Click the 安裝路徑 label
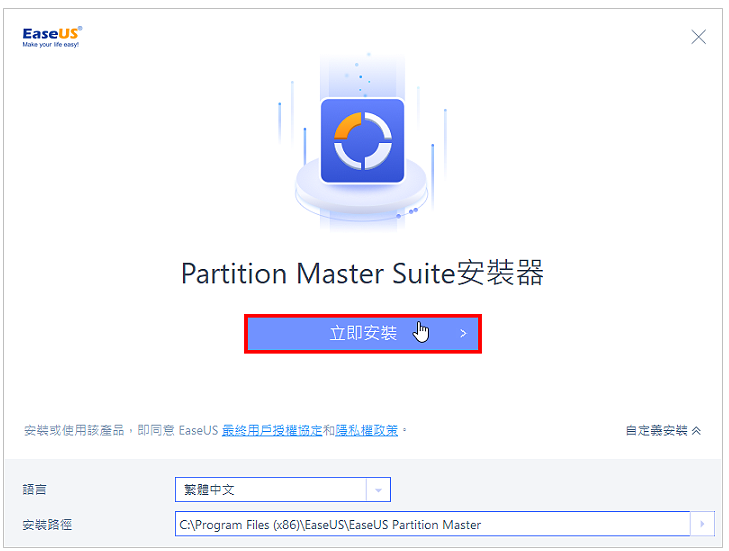 (47, 524)
